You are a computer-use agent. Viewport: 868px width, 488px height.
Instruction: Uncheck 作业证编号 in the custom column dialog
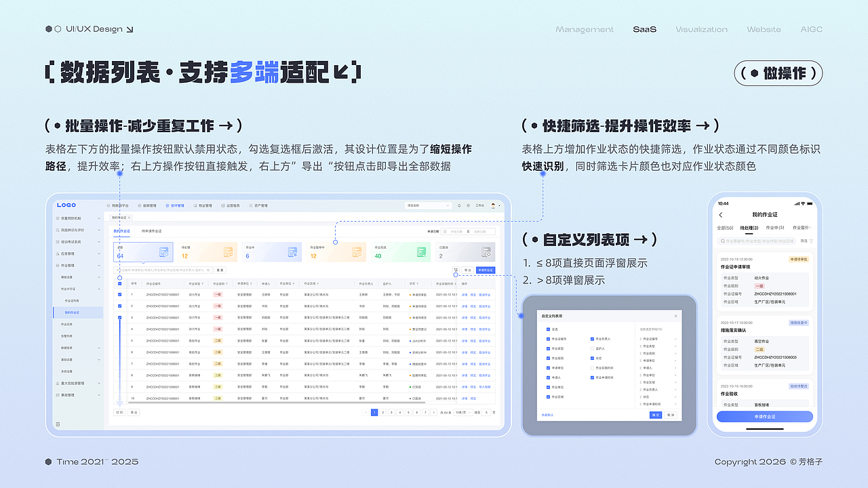coord(548,339)
